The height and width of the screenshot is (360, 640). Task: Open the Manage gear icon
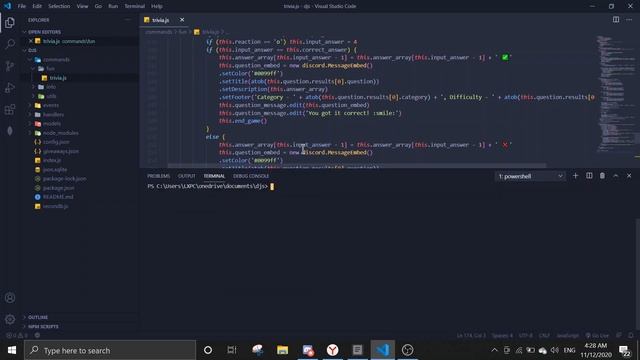coord(10,319)
